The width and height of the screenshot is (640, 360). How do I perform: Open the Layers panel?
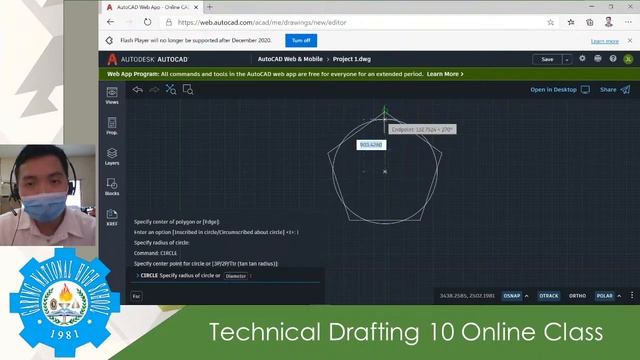[x=112, y=156]
